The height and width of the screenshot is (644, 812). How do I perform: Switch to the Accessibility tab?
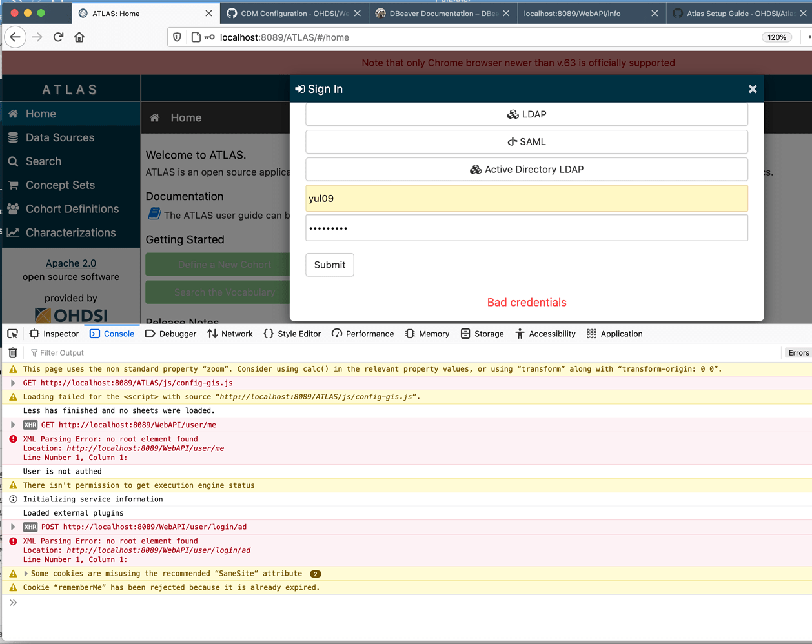(x=545, y=334)
